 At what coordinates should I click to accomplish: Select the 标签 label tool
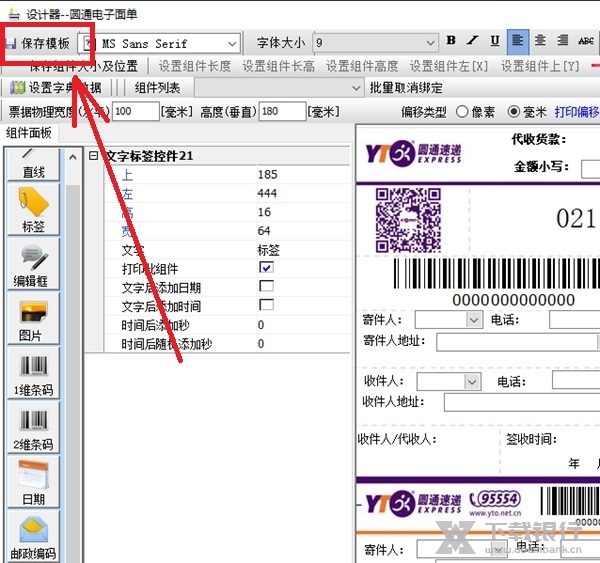pyautogui.click(x=33, y=210)
